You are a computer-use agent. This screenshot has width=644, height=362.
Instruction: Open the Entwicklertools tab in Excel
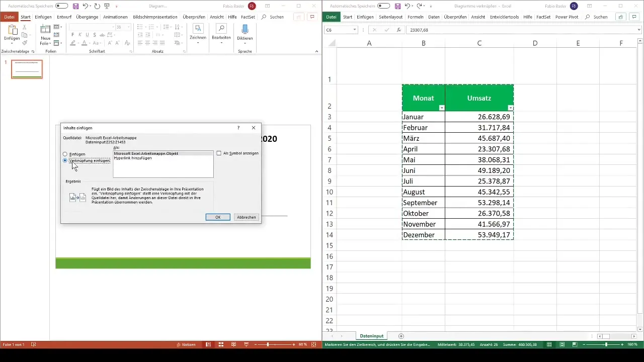[x=504, y=17]
